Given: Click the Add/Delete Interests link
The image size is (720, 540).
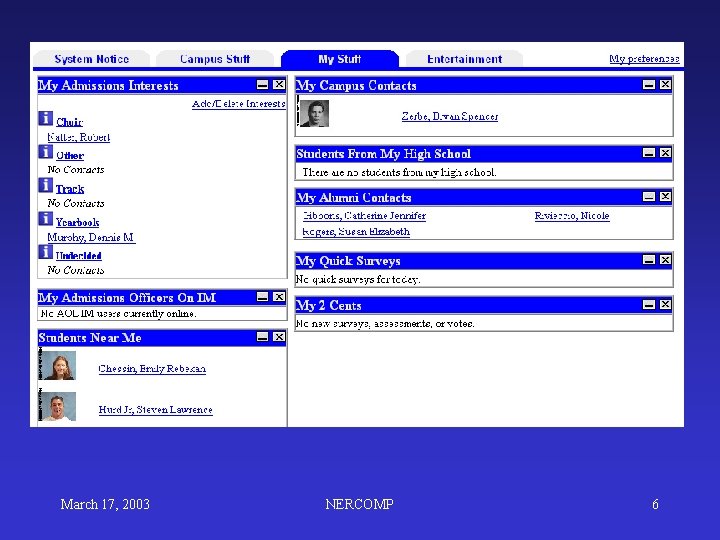Looking at the screenshot, I should coord(239,104).
